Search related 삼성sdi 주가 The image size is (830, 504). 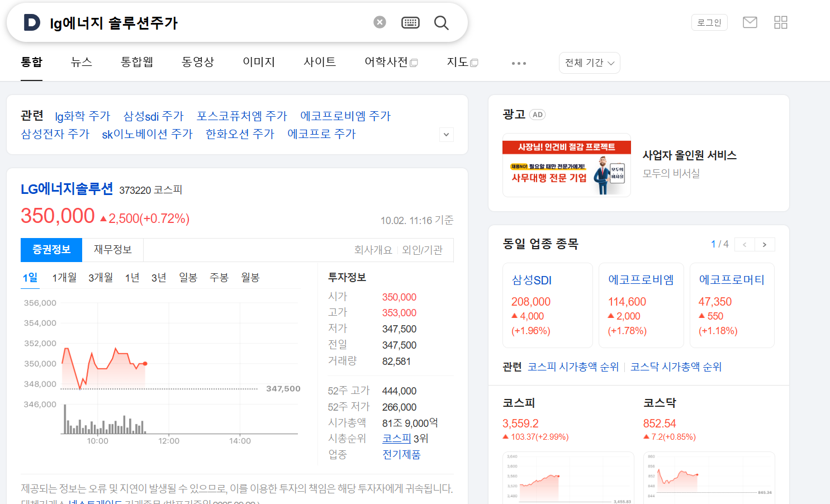153,116
